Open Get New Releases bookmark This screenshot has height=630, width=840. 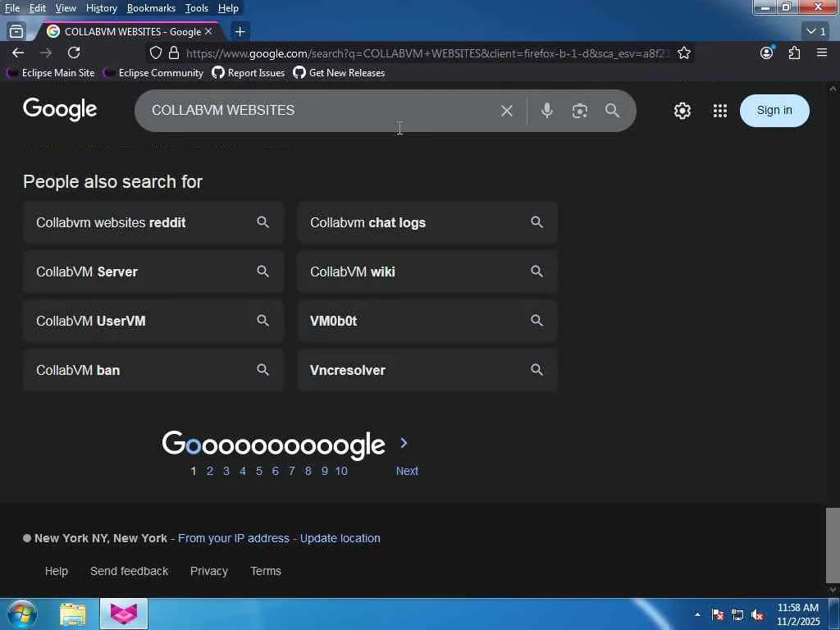(x=339, y=73)
